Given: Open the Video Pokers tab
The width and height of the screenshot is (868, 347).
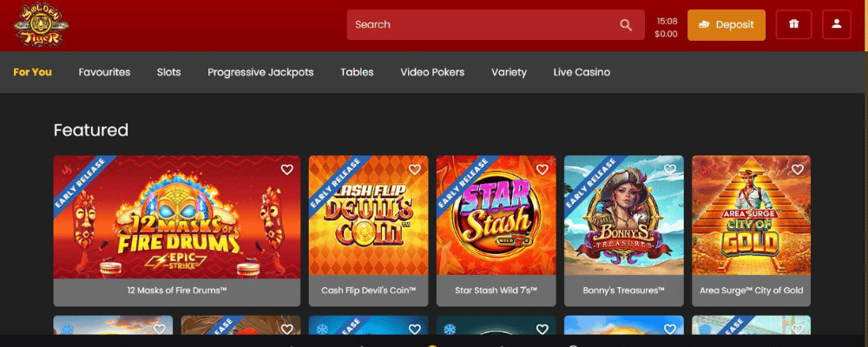Looking at the screenshot, I should [x=432, y=72].
